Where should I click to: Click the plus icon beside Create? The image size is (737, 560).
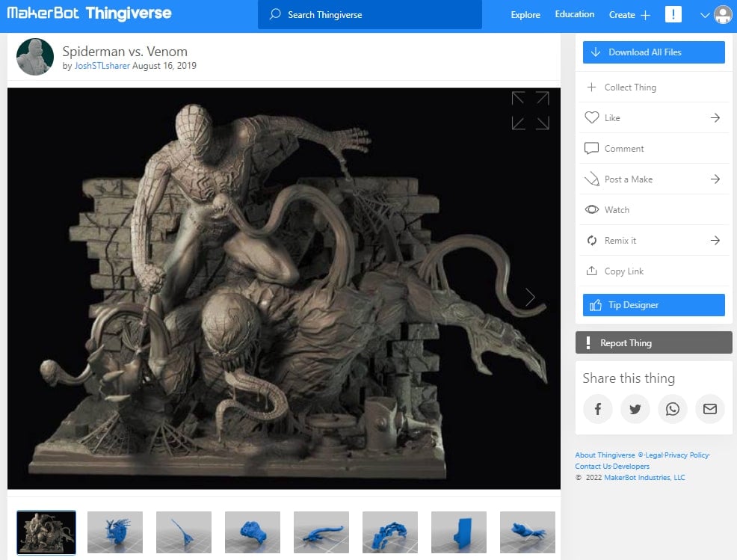pos(645,15)
